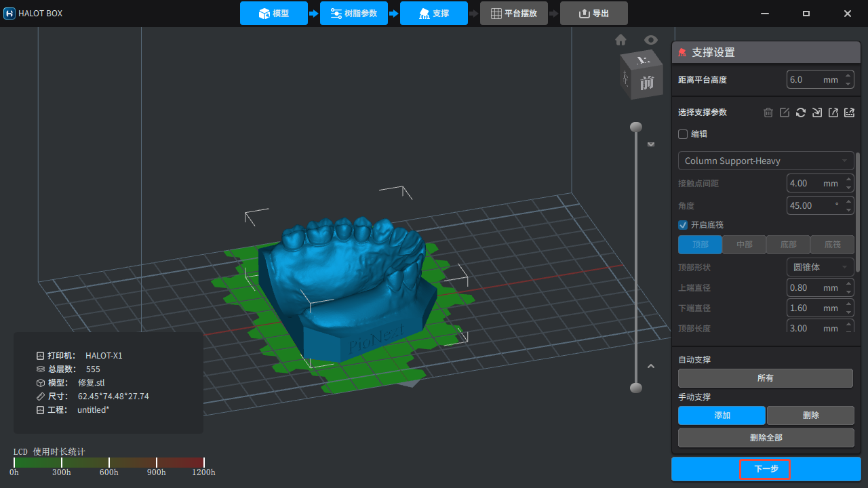The image size is (868, 488).
Task: Decrease 角度 with the down stepper arrow
Action: click(848, 209)
